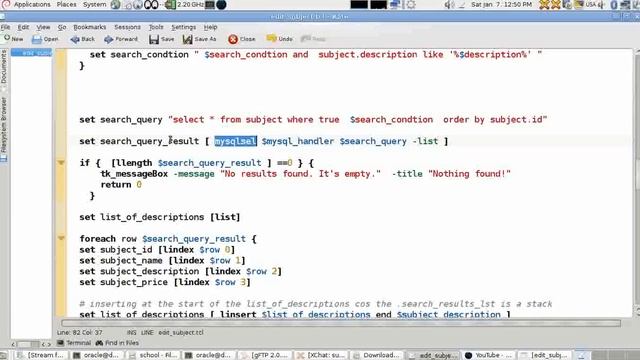Image resolution: width=640 pixels, height=360 pixels.
Task: Click the globe browser launcher icon
Action: pyautogui.click(x=116, y=5)
